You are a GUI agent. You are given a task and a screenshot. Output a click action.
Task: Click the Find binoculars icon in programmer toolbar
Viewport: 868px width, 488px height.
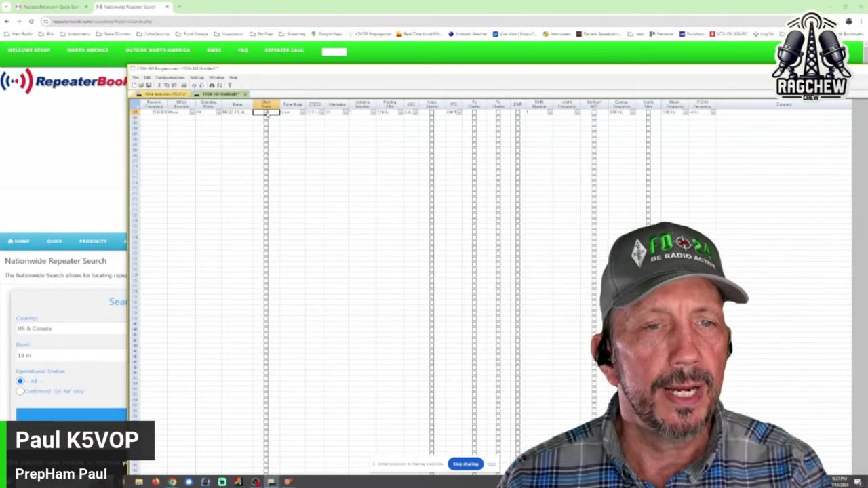[212, 85]
